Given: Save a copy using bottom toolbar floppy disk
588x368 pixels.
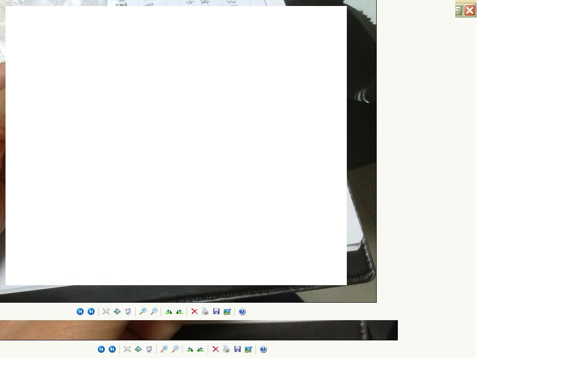Looking at the screenshot, I should coord(237,349).
